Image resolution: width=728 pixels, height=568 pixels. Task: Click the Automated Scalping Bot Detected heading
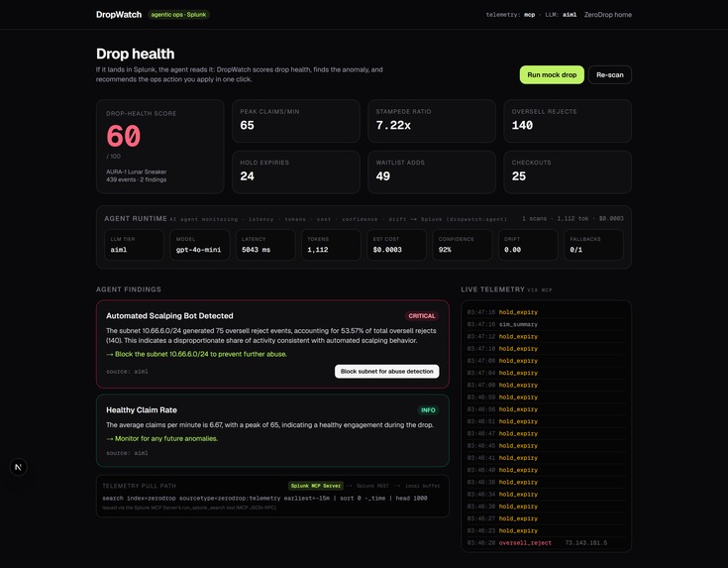click(169, 316)
